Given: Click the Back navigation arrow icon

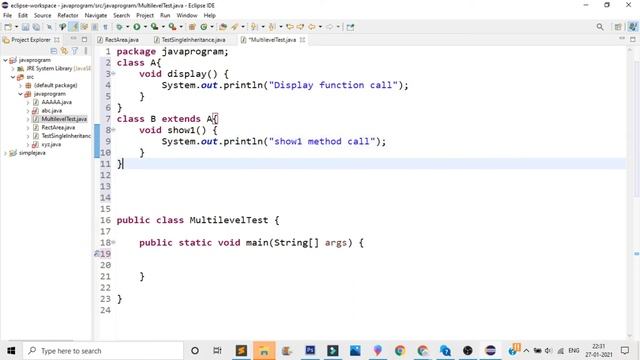Looking at the screenshot, I should [311, 27].
